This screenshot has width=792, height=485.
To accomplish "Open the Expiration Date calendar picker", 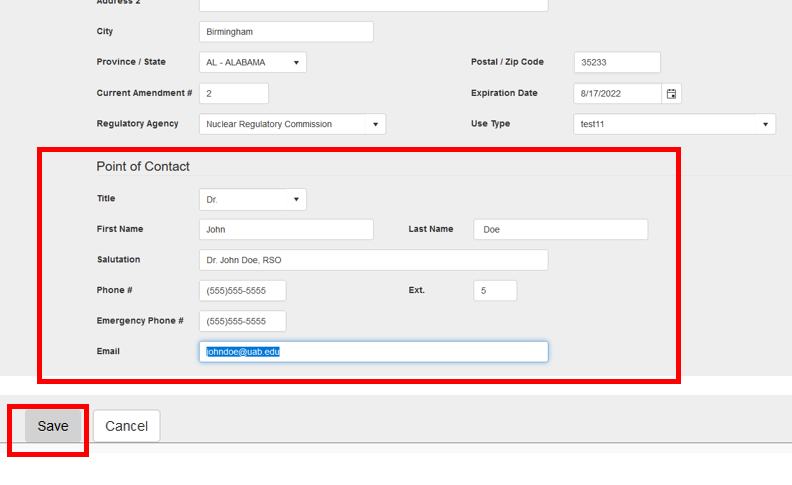I will pyautogui.click(x=672, y=93).
